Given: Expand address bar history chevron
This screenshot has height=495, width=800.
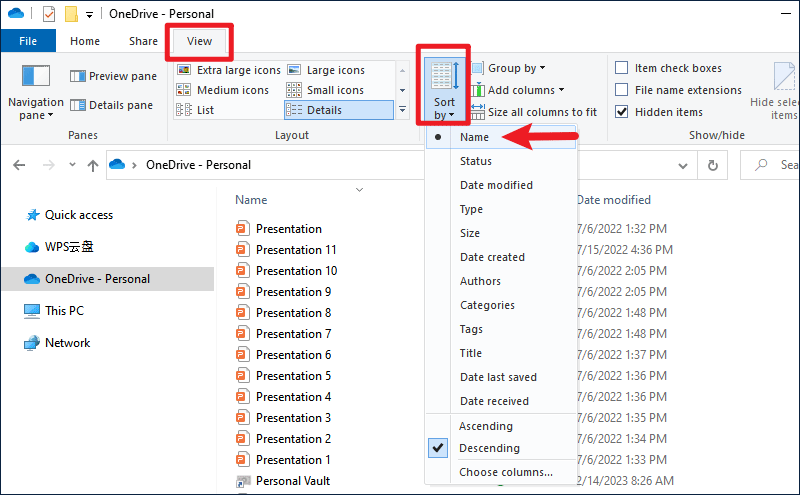Looking at the screenshot, I should (x=683, y=165).
